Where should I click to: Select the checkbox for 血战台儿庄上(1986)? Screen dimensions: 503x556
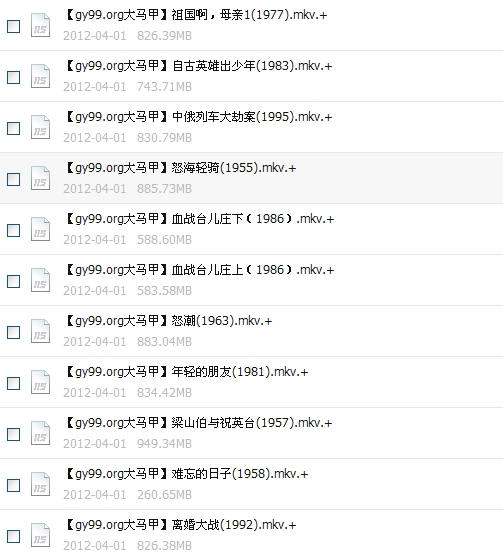pos(13,282)
